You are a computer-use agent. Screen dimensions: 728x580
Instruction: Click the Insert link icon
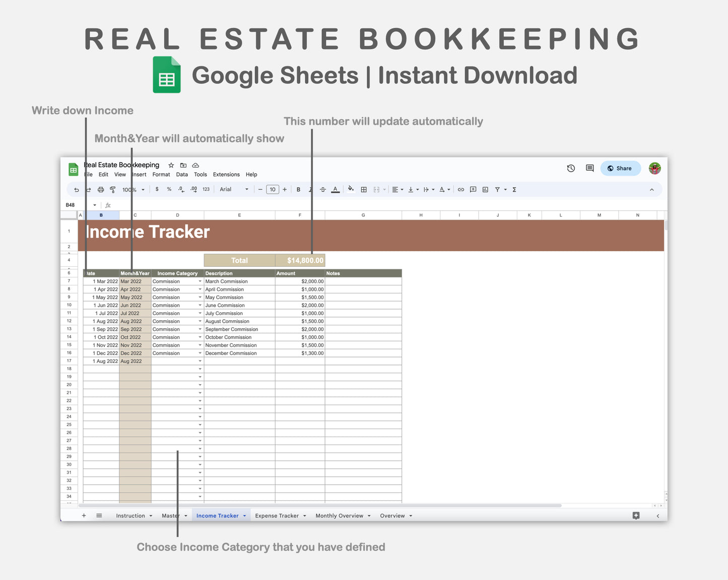(x=460, y=189)
